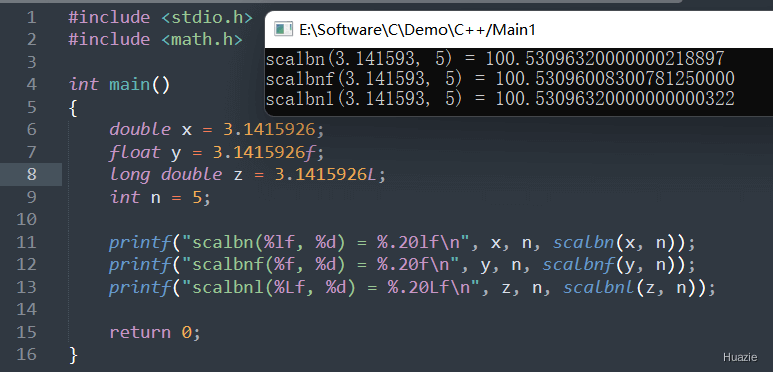Click line number 11 in the gutter
The height and width of the screenshot is (372, 773).
tap(27, 242)
